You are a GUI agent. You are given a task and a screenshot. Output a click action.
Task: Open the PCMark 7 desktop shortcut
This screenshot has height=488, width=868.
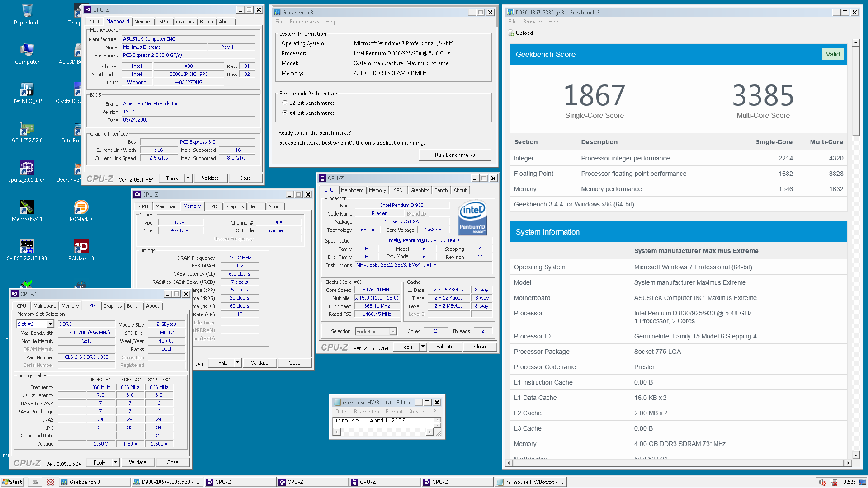coord(81,211)
